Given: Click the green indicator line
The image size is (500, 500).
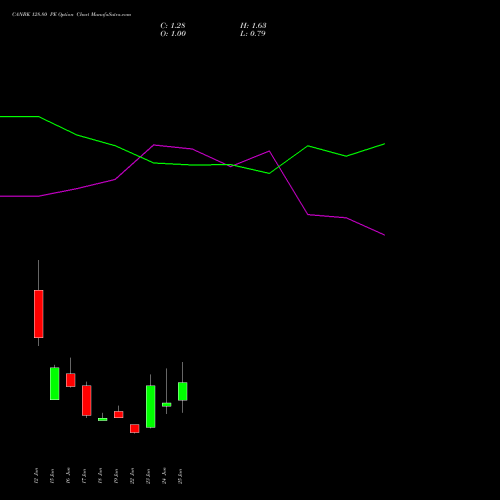Looking at the screenshot, I should tap(192, 165).
